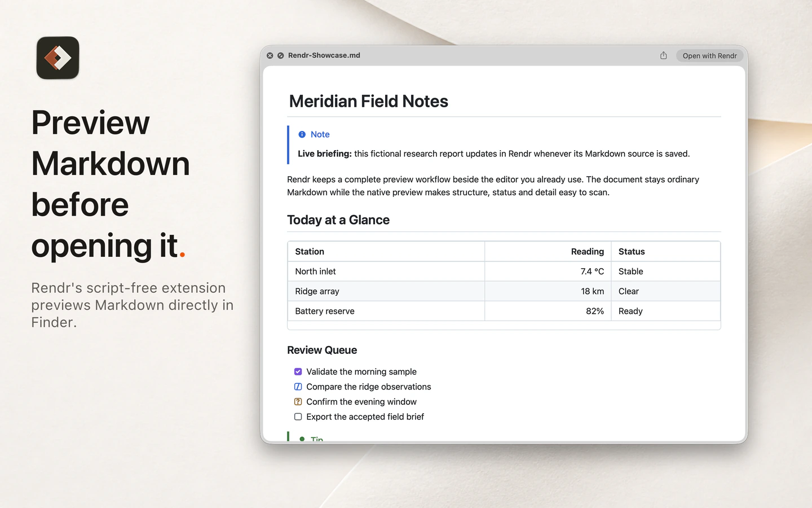Toggle the Confirm the evening window checkbox
This screenshot has height=508, width=812.
tap(298, 402)
